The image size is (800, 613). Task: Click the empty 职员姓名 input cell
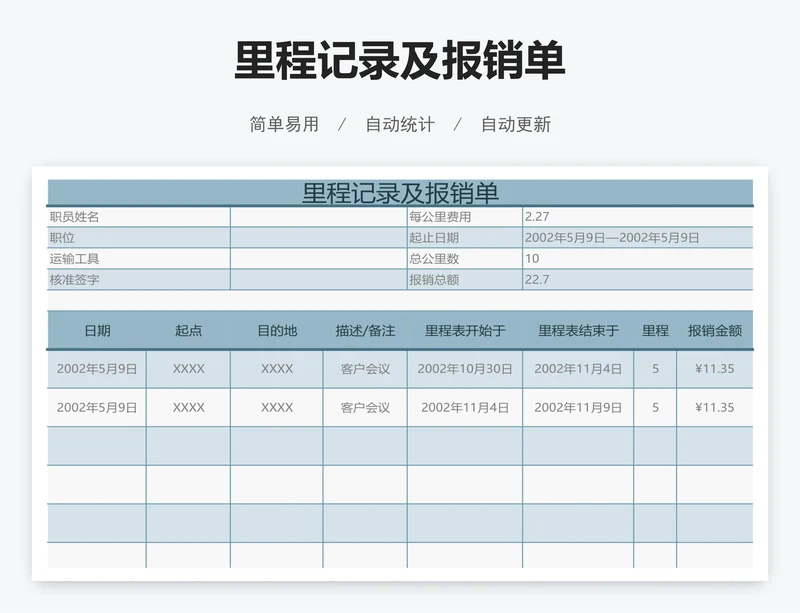(317, 217)
